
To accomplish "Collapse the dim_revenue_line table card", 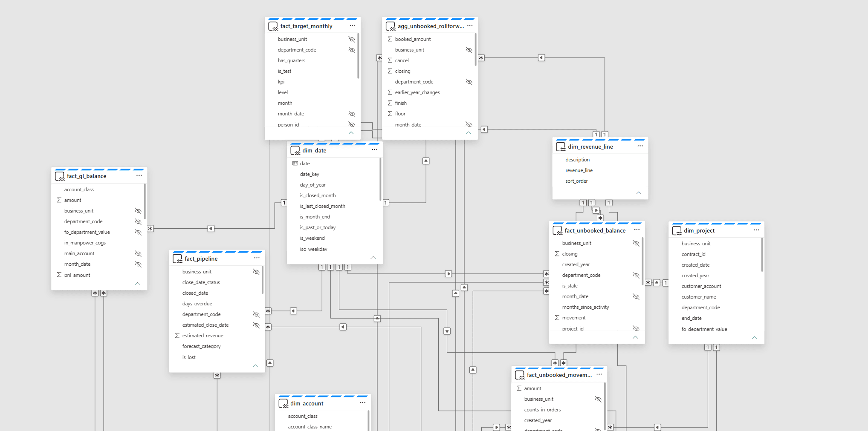I will tap(639, 193).
